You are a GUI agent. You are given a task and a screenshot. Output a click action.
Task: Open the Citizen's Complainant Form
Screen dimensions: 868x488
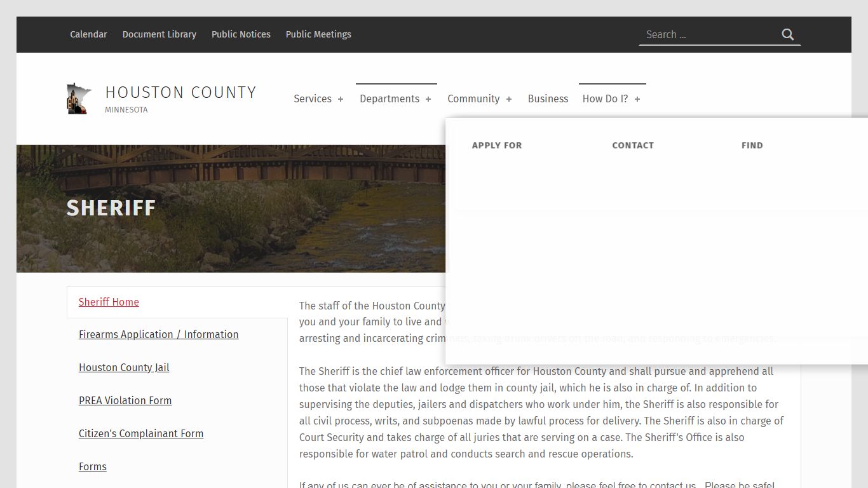tap(141, 433)
